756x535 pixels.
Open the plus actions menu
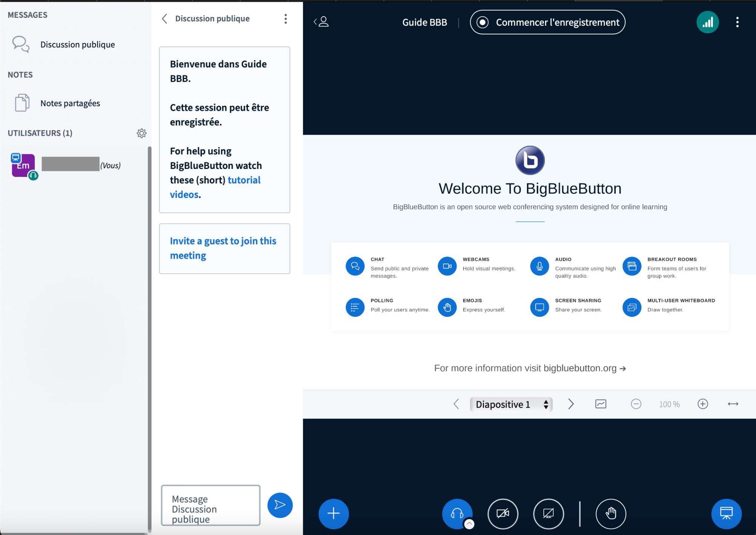[333, 513]
